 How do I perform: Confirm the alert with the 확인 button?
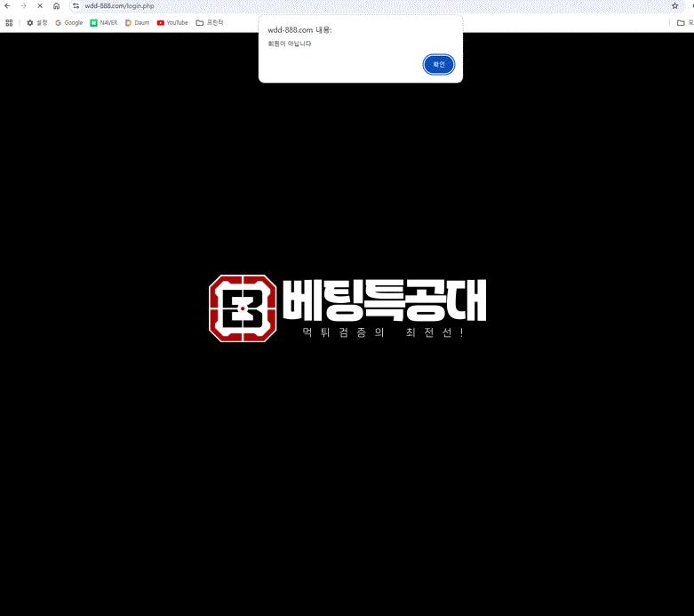click(438, 65)
